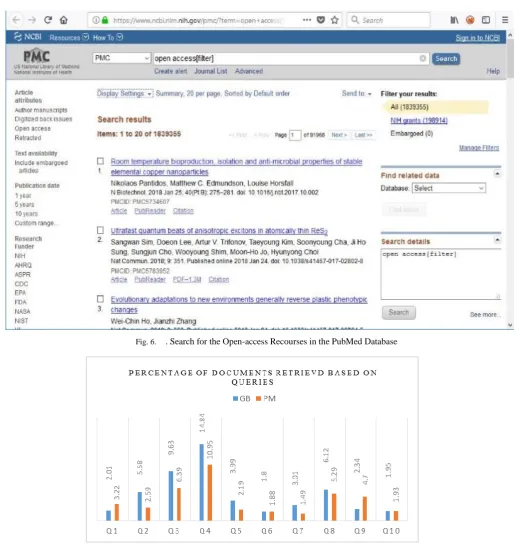517x549 pixels.
Task: Filter by NIH research funder
Action: [x=20, y=256]
